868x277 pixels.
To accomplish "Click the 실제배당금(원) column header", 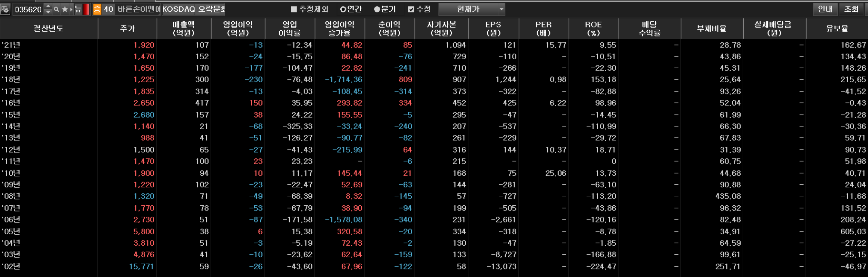I will 774,29.
